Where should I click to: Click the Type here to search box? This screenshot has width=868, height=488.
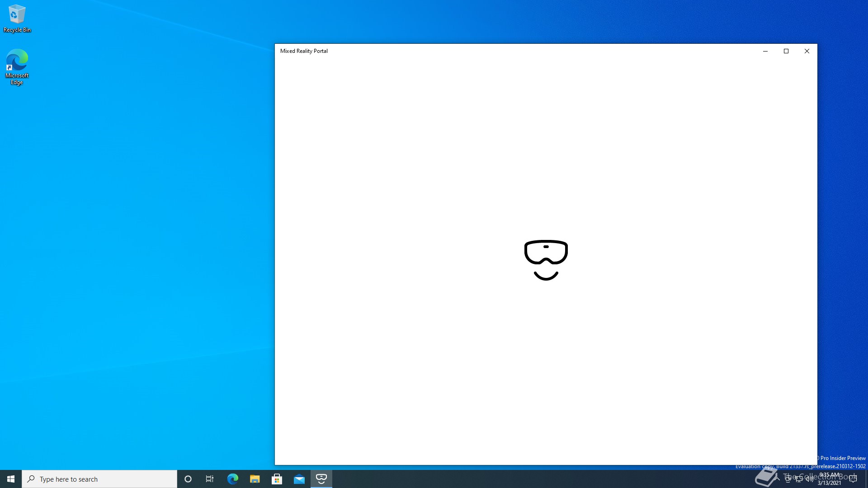[99, 479]
